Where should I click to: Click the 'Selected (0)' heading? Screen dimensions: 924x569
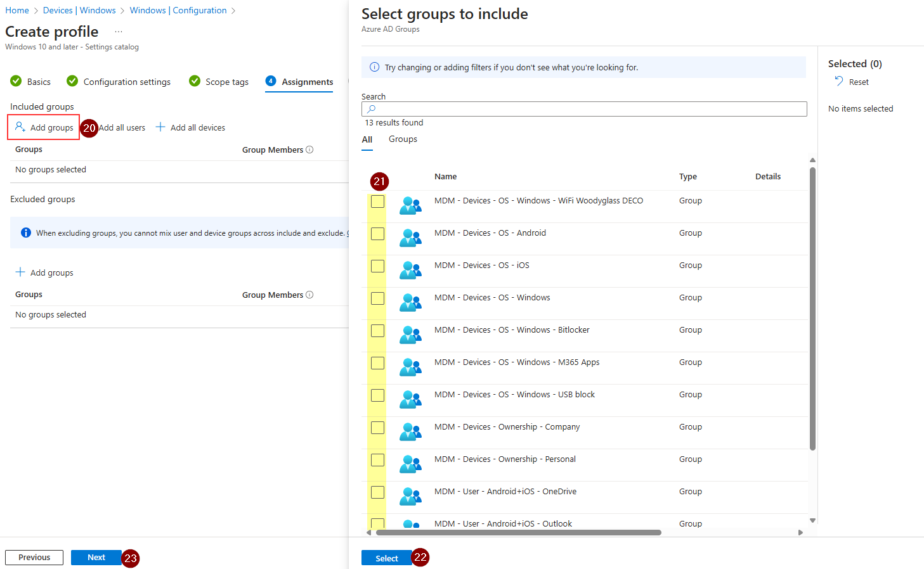(855, 63)
